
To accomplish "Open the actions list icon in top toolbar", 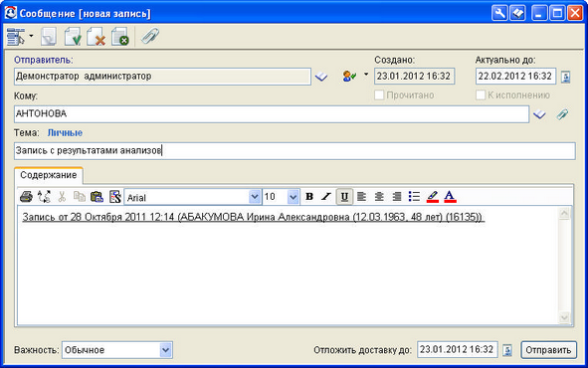I will [x=15, y=37].
